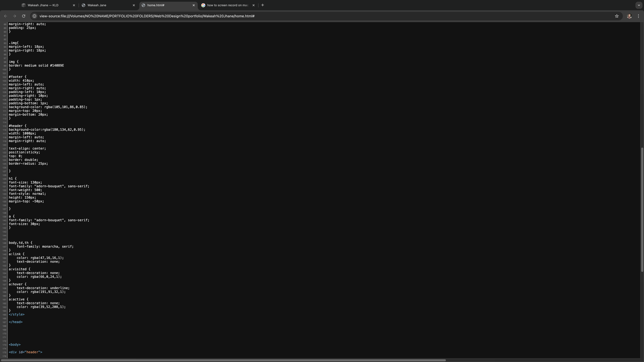Switch to the Wakeah Jhane — KLD tab
The height and width of the screenshot is (362, 644).
tap(44, 5)
